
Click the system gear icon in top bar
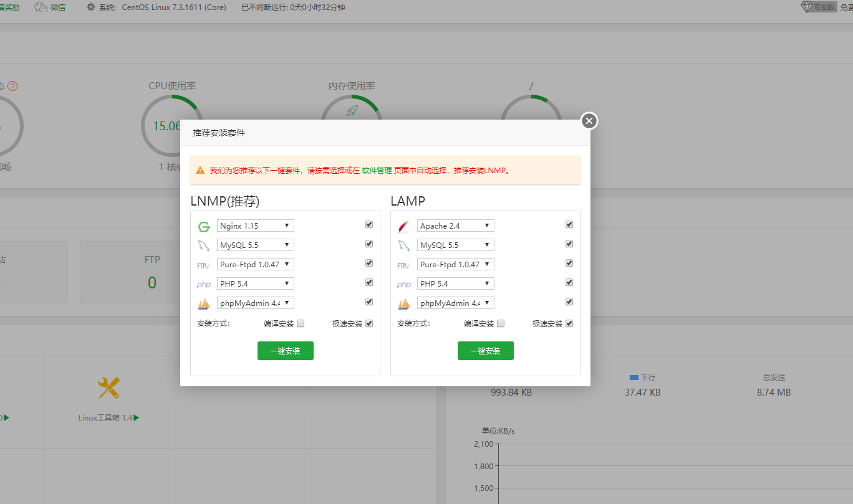91,7
